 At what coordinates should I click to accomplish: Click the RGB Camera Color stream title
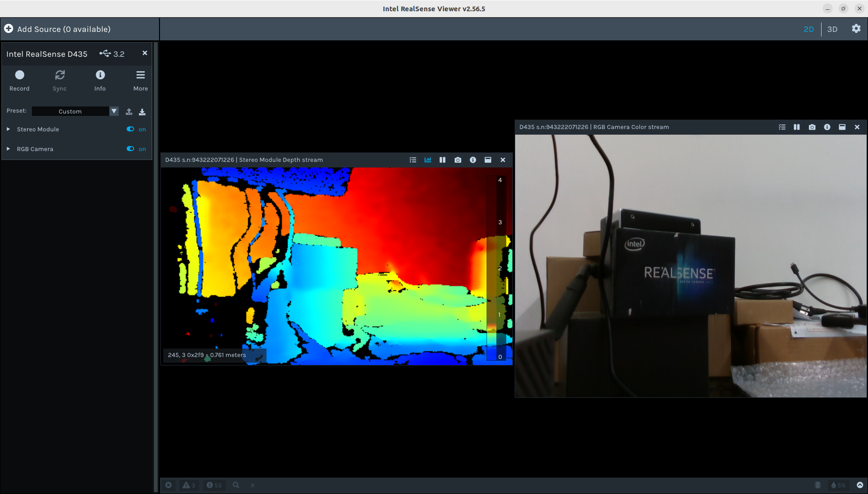[594, 127]
